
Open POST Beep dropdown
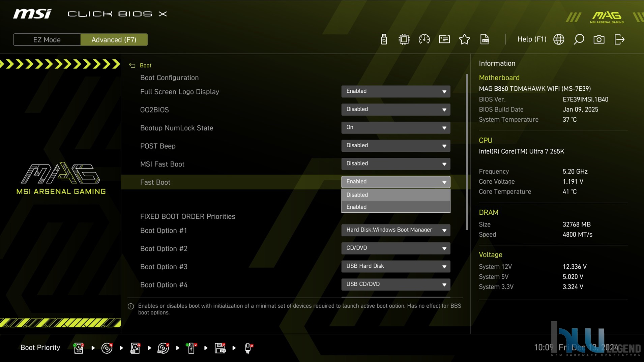pyautogui.click(x=396, y=146)
